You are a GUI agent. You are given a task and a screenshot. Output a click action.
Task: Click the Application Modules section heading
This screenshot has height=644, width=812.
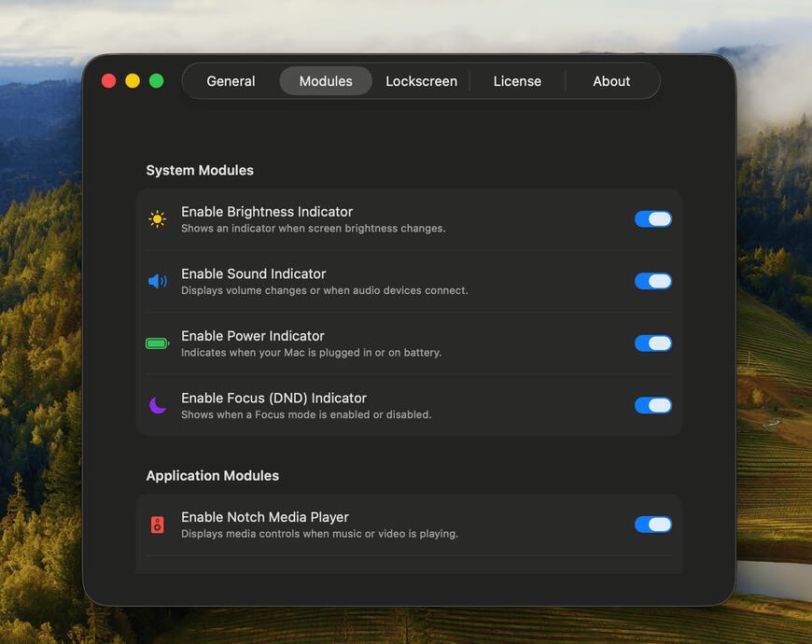[212, 476]
